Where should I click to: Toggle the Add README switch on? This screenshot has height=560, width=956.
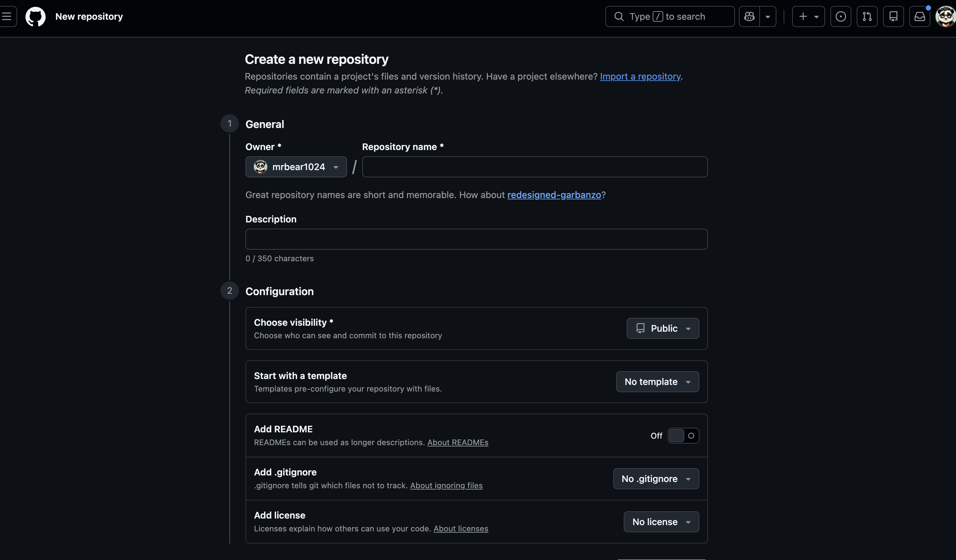click(x=683, y=436)
